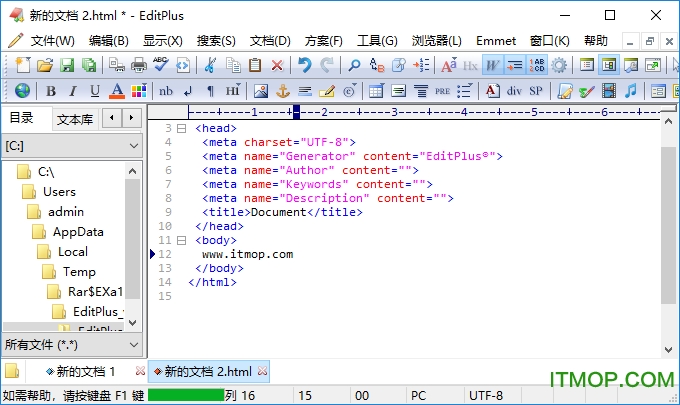The image size is (680, 405).
Task: Open the color palette grid icon
Action: [139, 91]
